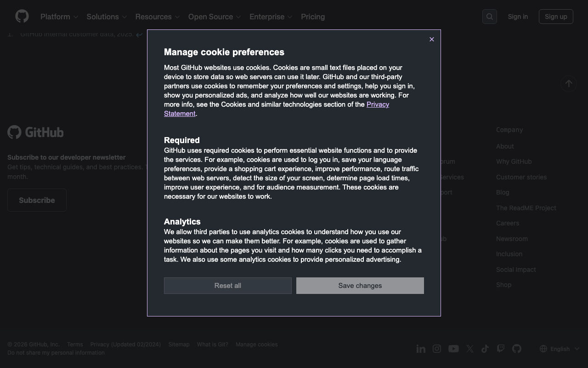This screenshot has width=588, height=368.
Task: Open the About footer link
Action: pyautogui.click(x=505, y=146)
